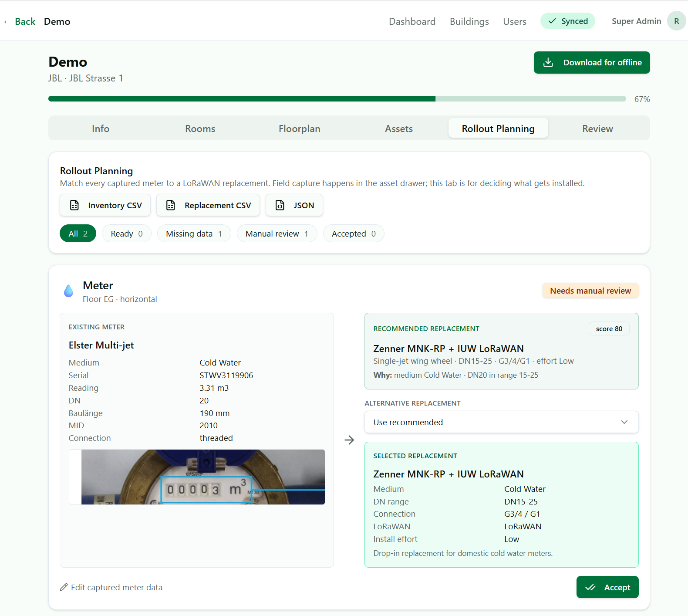688x616 pixels.
Task: Click the Connection value threaded
Action: pyautogui.click(x=216, y=438)
